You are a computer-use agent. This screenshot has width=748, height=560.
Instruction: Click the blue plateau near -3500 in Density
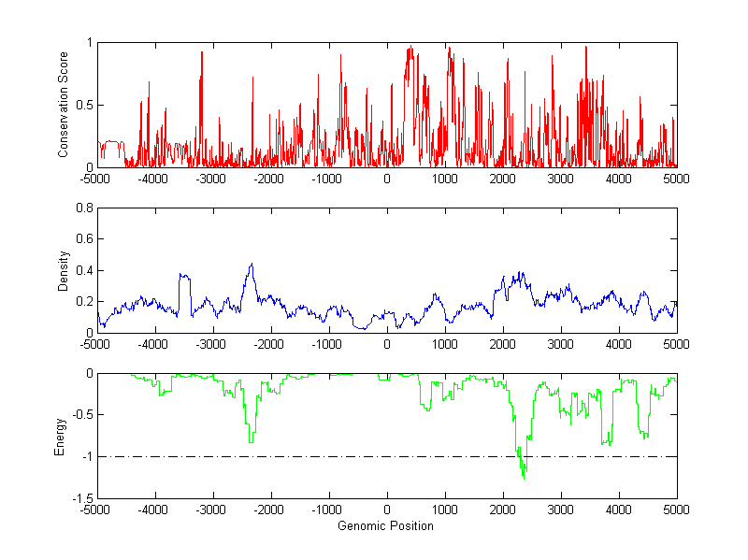click(x=184, y=276)
